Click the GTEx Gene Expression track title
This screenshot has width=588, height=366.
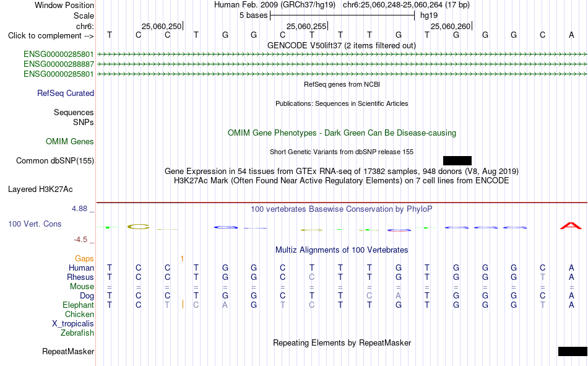(x=342, y=171)
